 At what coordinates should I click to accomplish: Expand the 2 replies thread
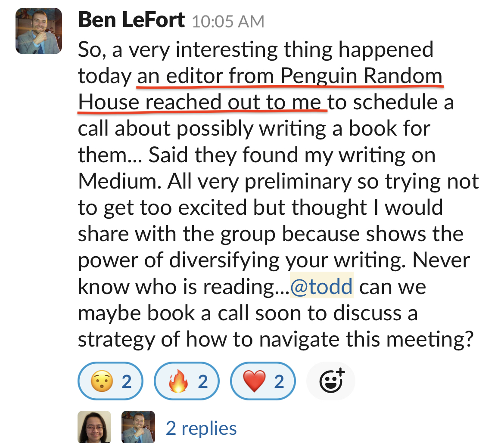tap(201, 428)
